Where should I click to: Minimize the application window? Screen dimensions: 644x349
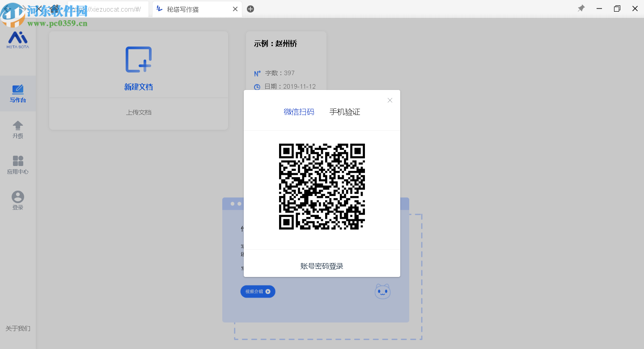tap(599, 9)
